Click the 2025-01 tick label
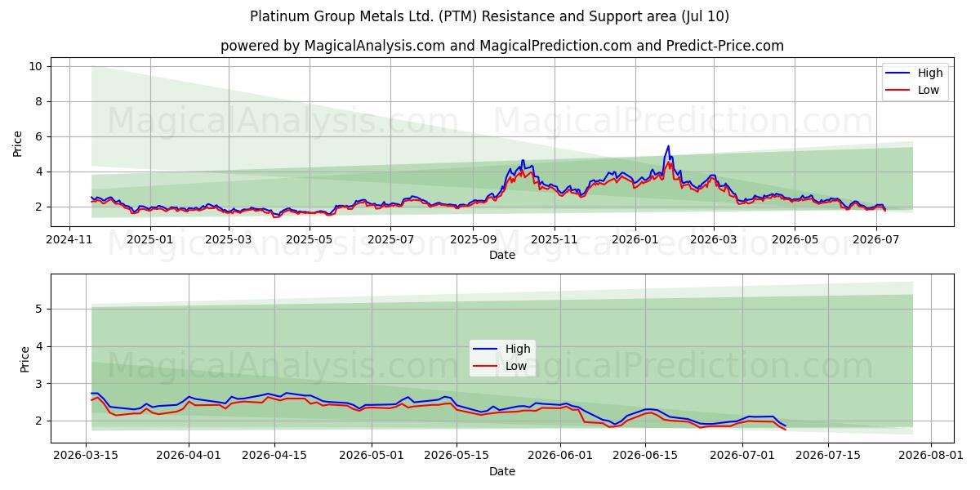980x490 pixels. 149,239
